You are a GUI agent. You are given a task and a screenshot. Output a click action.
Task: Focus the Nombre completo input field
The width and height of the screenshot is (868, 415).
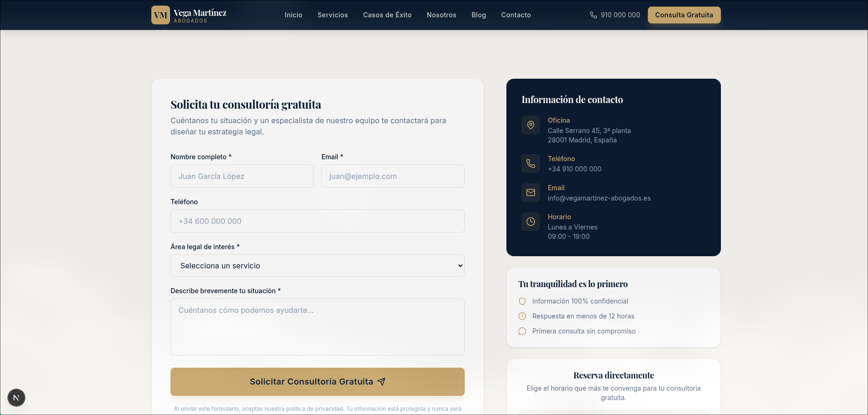242,176
